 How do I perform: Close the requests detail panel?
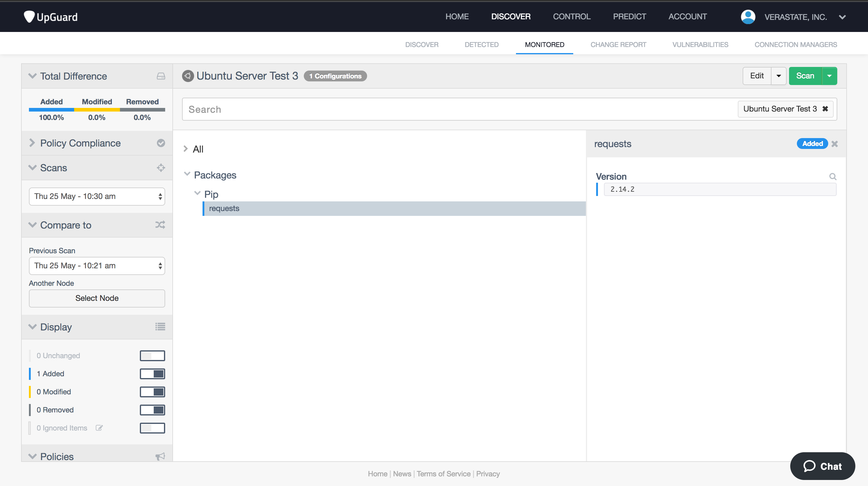pyautogui.click(x=834, y=144)
